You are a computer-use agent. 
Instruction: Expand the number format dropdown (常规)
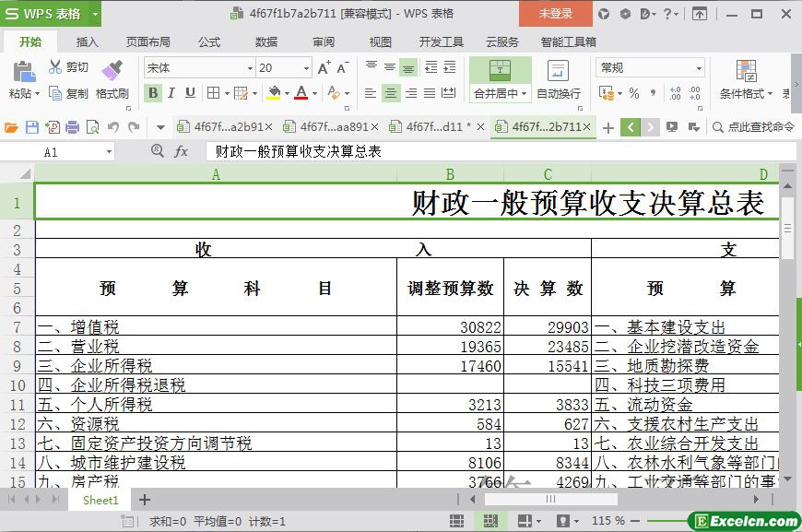pyautogui.click(x=699, y=68)
